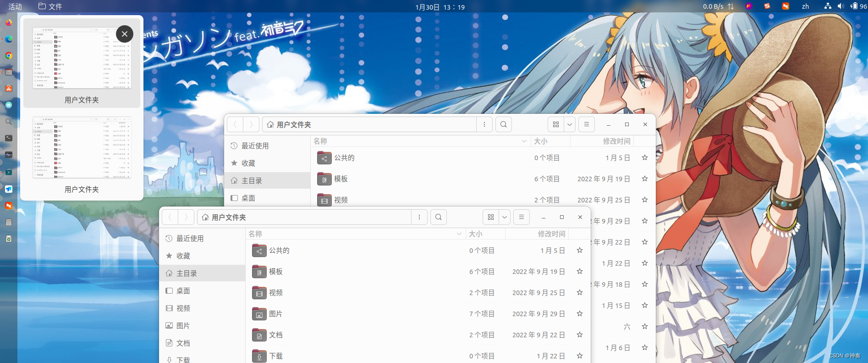Star the 模板 folder in the front window

[x=580, y=272]
